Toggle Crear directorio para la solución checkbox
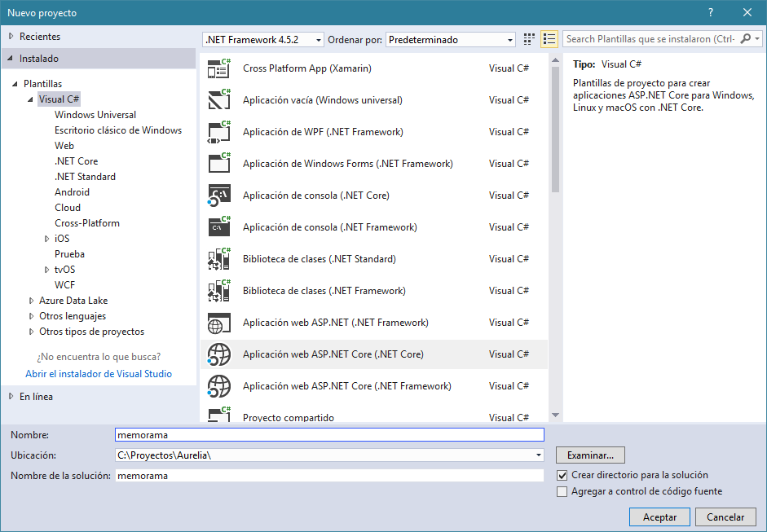Image resolution: width=767 pixels, height=532 pixels. coord(562,475)
